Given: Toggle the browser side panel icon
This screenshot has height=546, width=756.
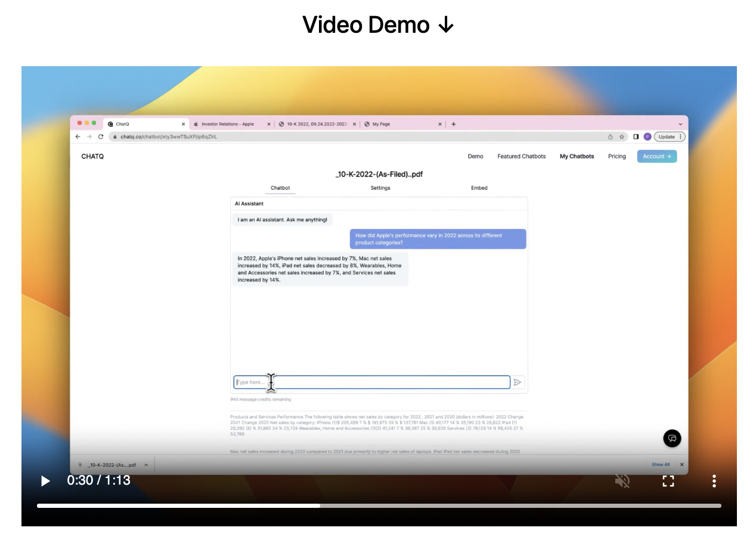Looking at the screenshot, I should [x=636, y=136].
